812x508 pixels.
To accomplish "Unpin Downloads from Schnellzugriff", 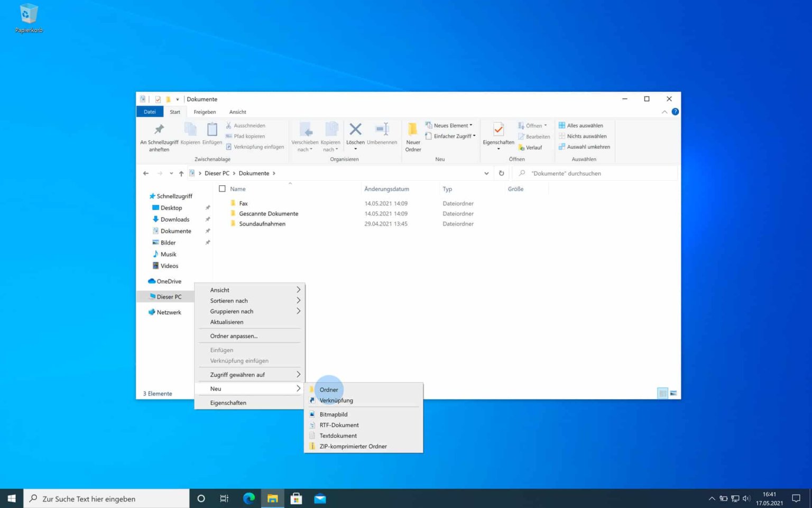I will coord(208,219).
